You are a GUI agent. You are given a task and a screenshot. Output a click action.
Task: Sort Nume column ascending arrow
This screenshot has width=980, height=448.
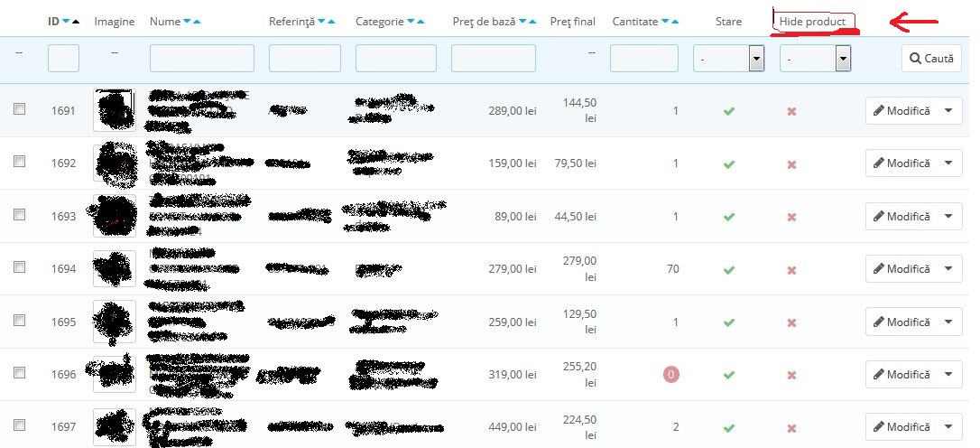197,22
